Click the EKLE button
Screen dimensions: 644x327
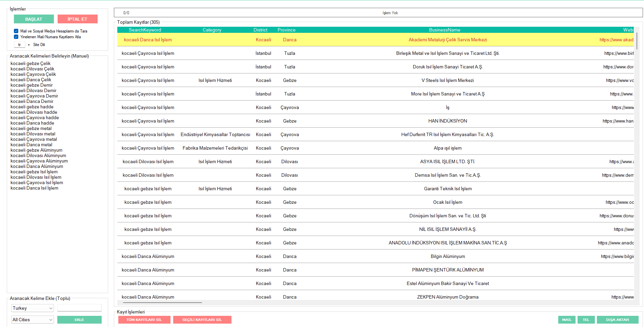click(79, 320)
